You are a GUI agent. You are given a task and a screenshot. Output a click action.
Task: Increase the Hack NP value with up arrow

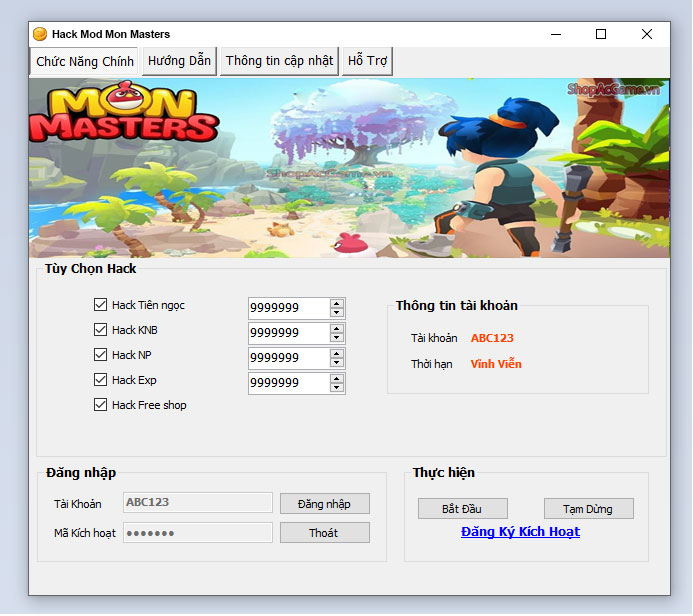(337, 354)
